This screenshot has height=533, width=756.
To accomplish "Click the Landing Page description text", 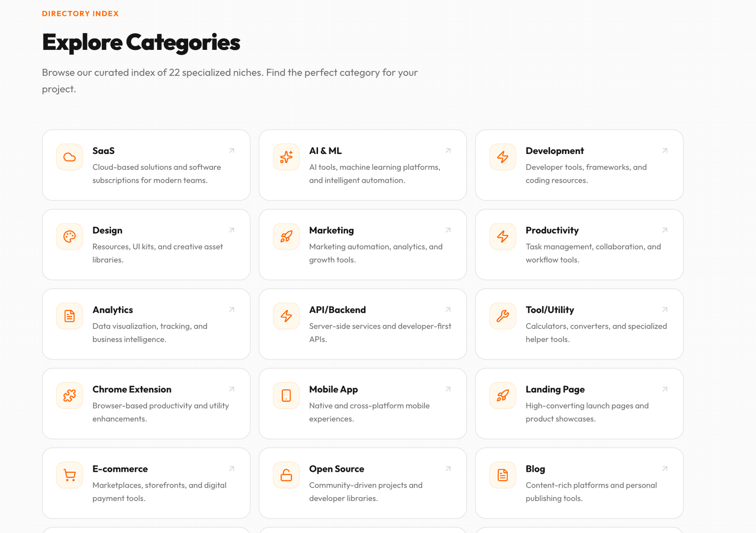I will tap(587, 412).
